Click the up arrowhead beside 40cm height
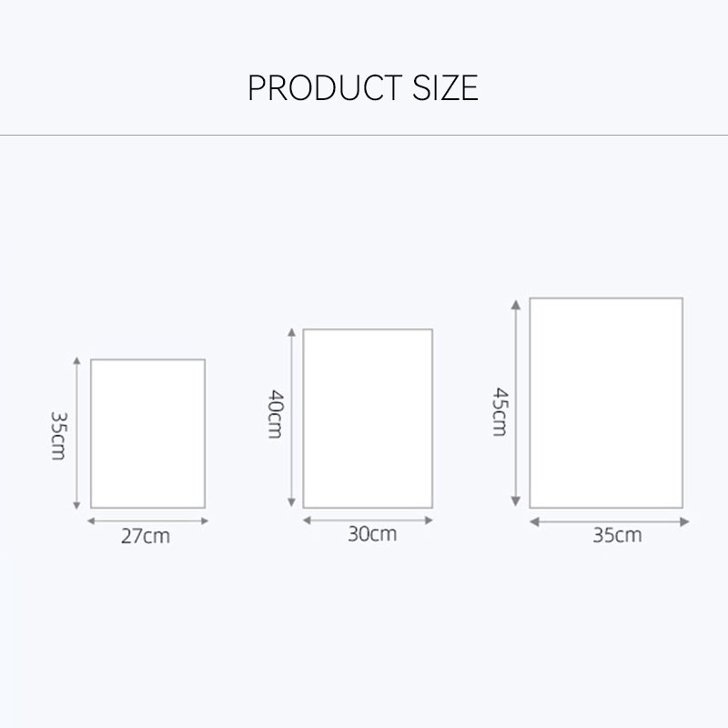The height and width of the screenshot is (728, 728). pyautogui.click(x=291, y=332)
